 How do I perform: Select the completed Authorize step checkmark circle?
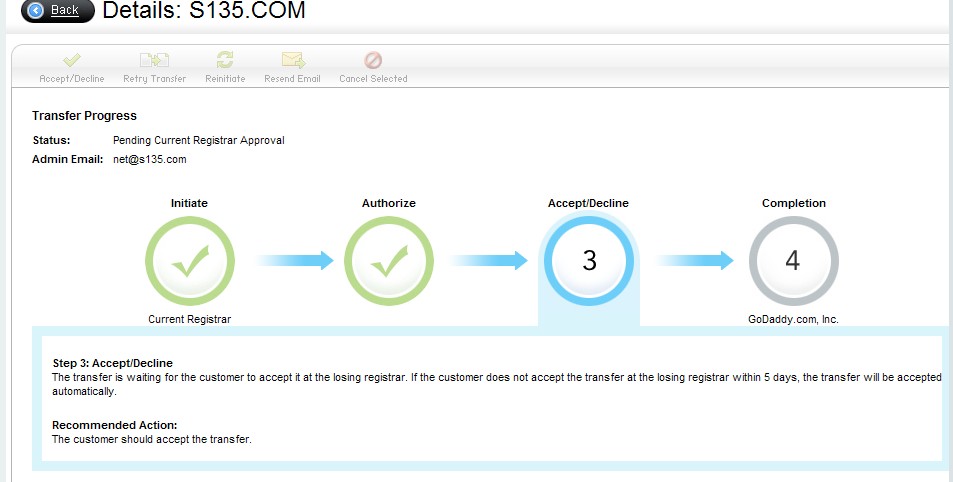388,261
